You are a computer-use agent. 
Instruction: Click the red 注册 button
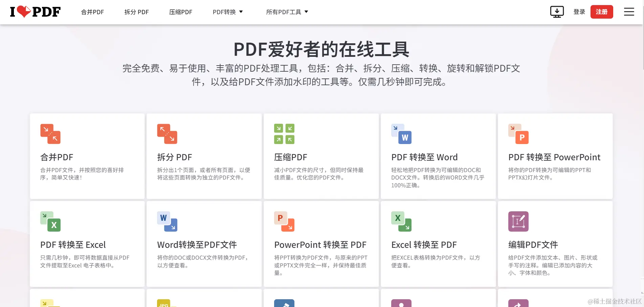(x=602, y=12)
